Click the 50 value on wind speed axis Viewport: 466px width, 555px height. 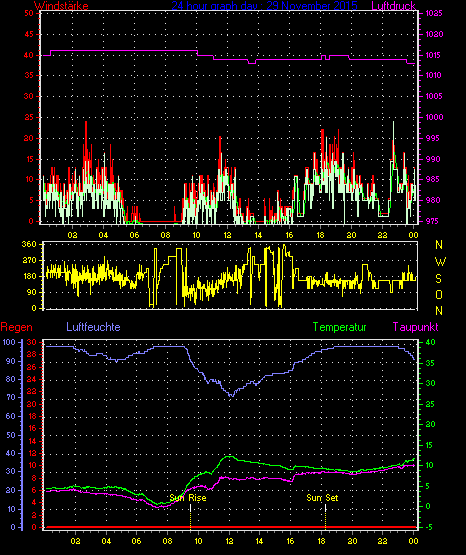[29, 13]
